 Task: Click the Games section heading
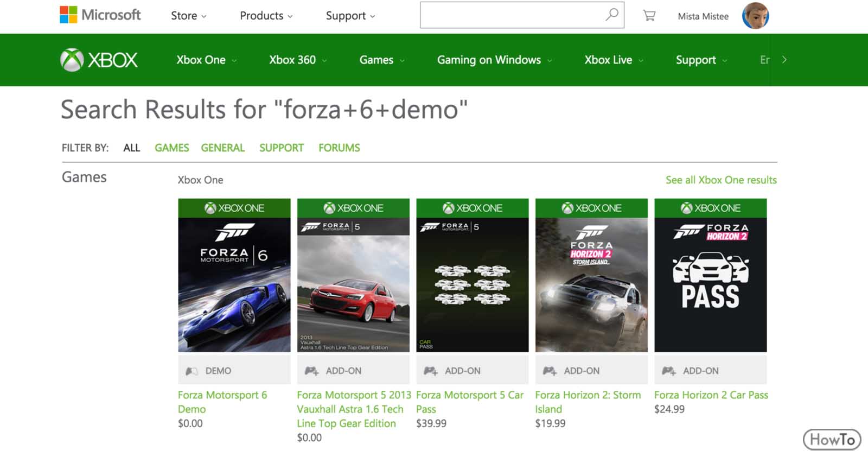84,177
